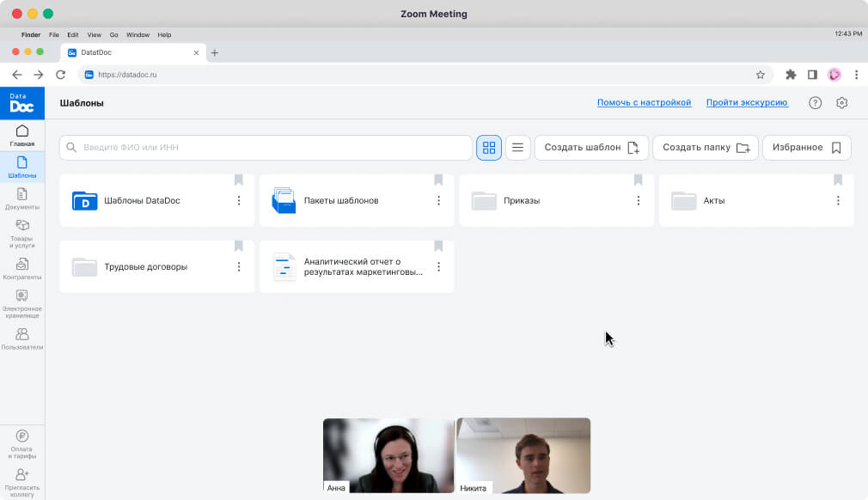The image size is (868, 500).
Task: Click the help question mark icon
Action: pyautogui.click(x=816, y=103)
